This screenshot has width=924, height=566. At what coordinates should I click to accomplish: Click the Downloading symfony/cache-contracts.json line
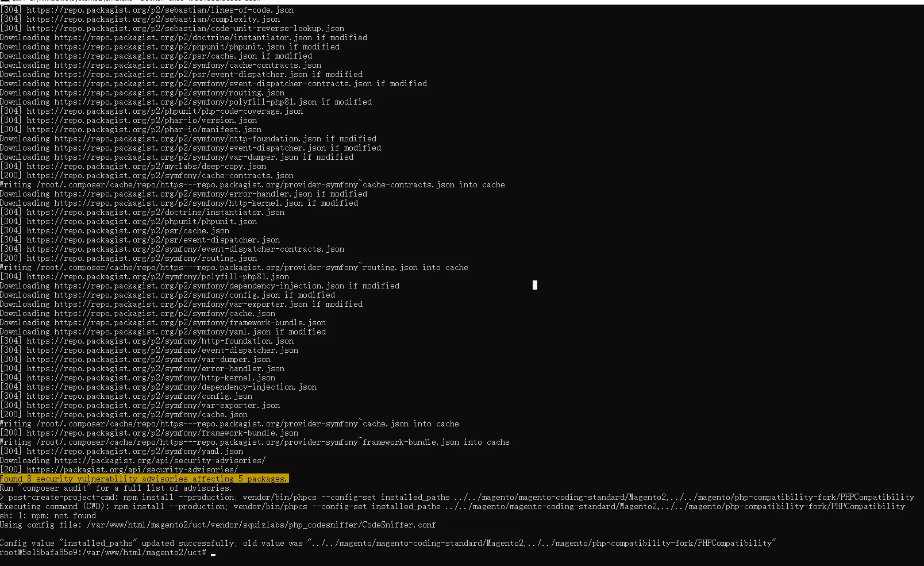(x=161, y=65)
